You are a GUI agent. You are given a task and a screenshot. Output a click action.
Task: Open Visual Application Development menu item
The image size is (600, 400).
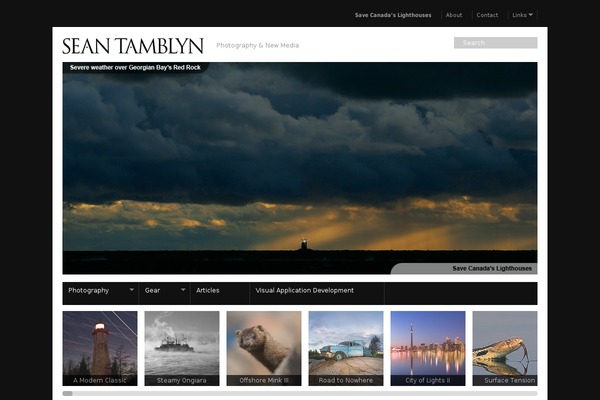305,290
